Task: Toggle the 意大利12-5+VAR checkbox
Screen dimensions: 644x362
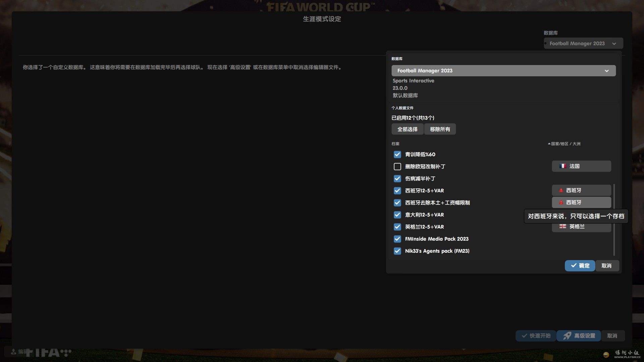Action: point(397,215)
